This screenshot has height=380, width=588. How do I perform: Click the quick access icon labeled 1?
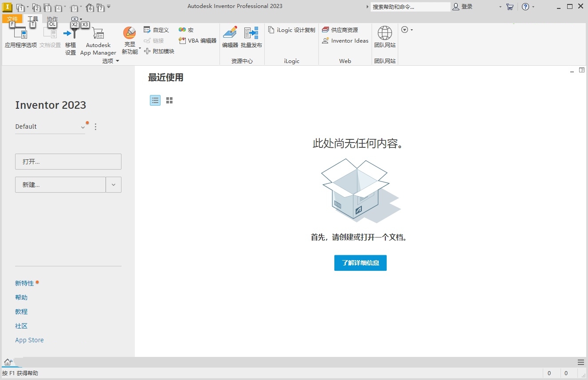tap(20, 8)
